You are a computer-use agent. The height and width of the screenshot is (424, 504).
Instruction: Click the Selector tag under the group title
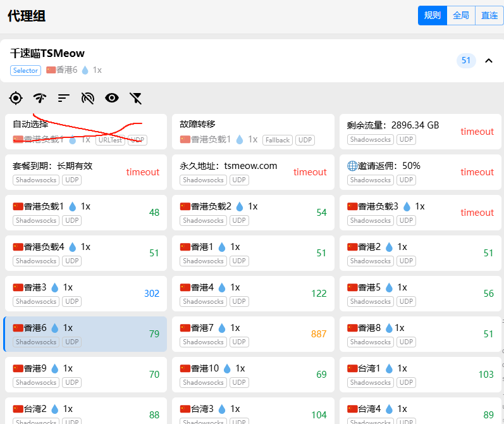click(x=25, y=70)
